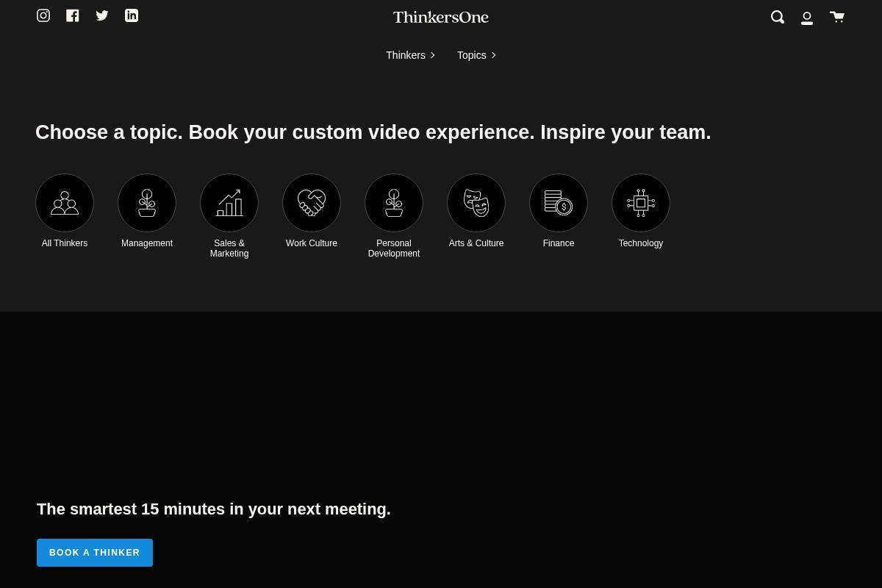The width and height of the screenshot is (882, 588).
Task: Select the Management topic icon
Action: (147, 203)
